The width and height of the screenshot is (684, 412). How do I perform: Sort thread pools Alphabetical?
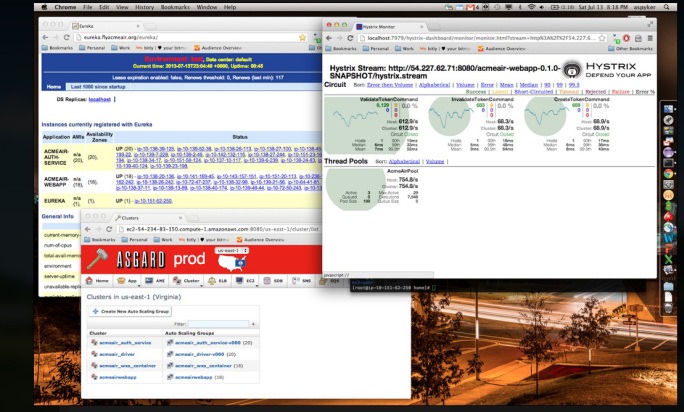tap(404, 161)
